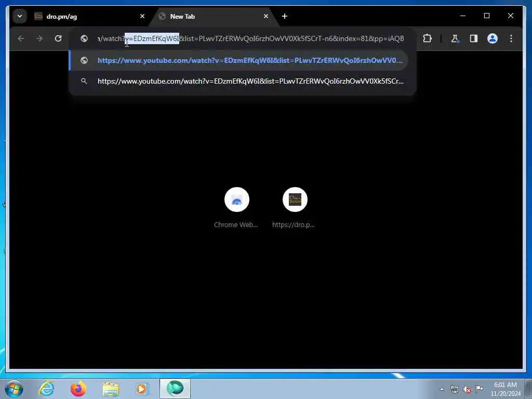Image resolution: width=532 pixels, height=399 pixels.
Task: Reload the page with refresh icon
Action: tap(58, 38)
